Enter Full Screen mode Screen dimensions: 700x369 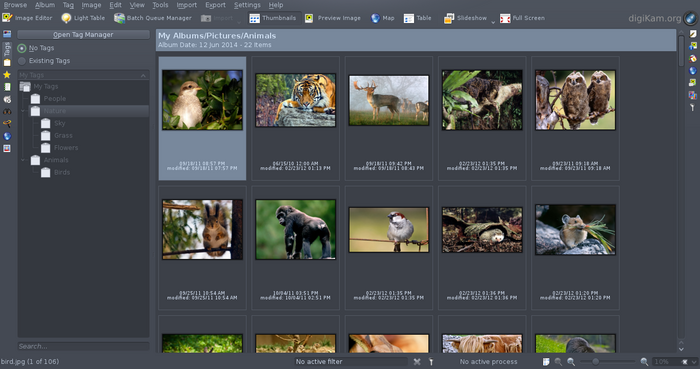click(x=522, y=18)
